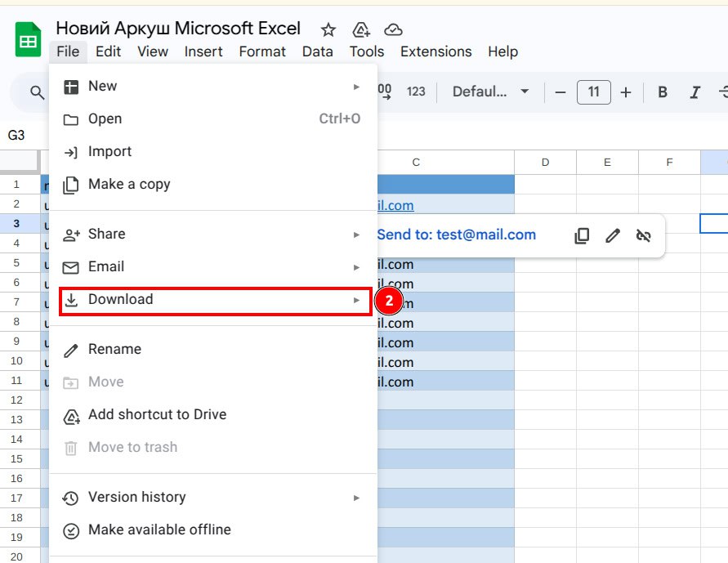728x563 pixels.
Task: Select column D header
Action: pos(546,163)
